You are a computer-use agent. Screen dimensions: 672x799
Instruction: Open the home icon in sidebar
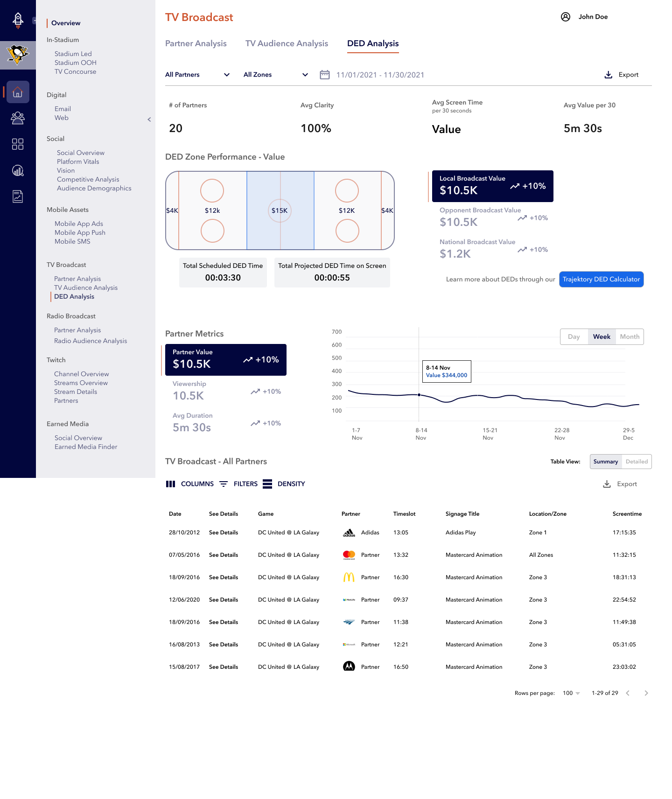[x=18, y=92]
